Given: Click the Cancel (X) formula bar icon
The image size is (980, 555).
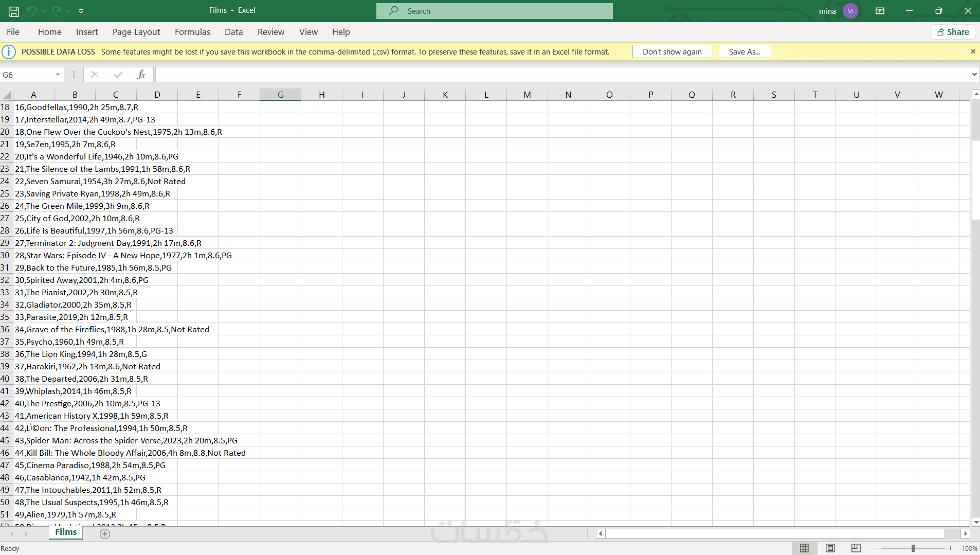Looking at the screenshot, I should click(95, 75).
